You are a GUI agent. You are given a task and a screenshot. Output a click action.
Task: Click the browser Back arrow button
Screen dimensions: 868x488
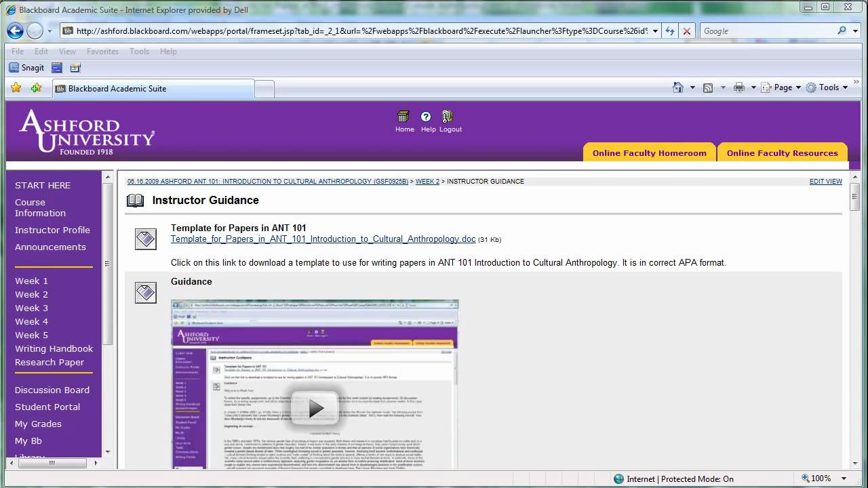pyautogui.click(x=15, y=30)
